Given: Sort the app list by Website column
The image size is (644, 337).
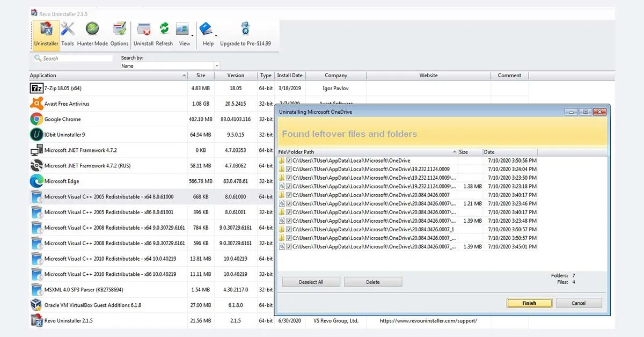Looking at the screenshot, I should point(428,76).
